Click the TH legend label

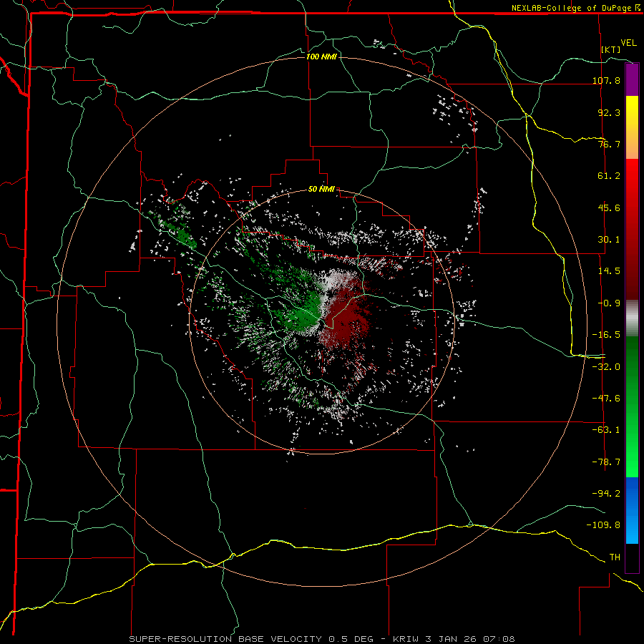tap(615, 557)
